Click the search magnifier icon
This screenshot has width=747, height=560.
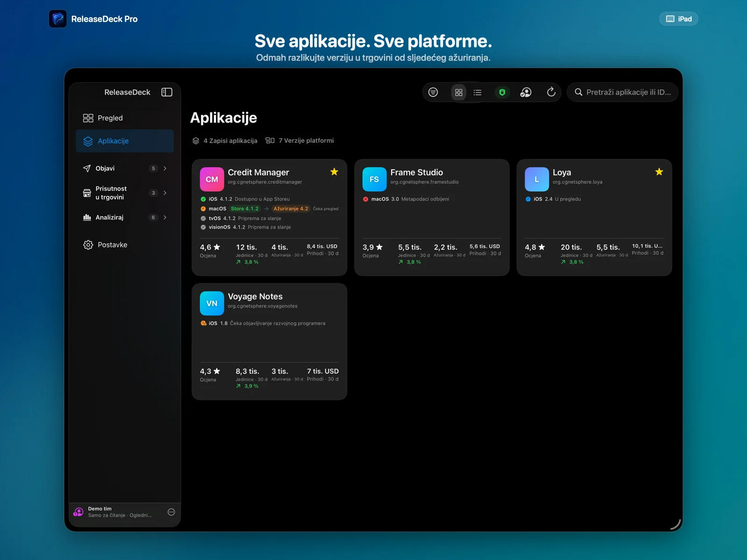tap(578, 92)
